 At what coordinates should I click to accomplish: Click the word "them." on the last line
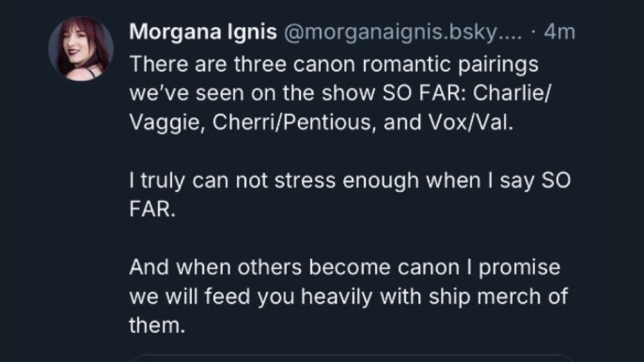[x=157, y=326]
